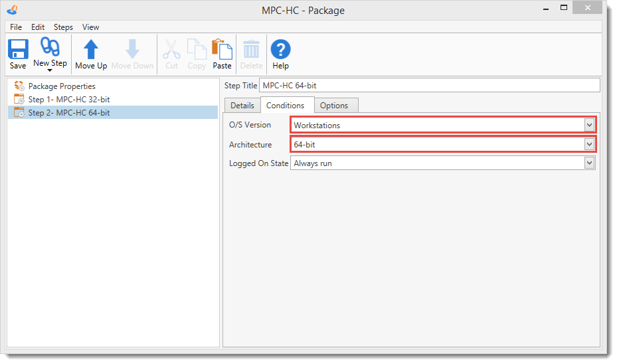
Task: Open the View menu
Action: click(x=90, y=27)
